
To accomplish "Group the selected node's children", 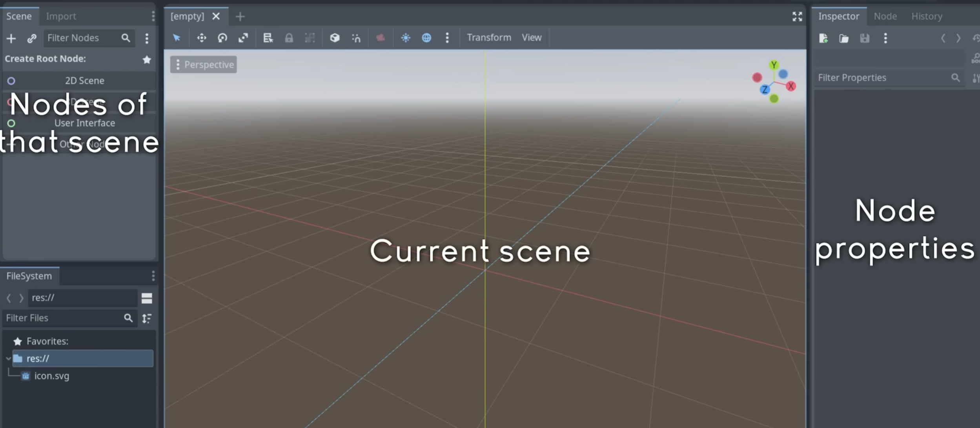I will tap(310, 38).
